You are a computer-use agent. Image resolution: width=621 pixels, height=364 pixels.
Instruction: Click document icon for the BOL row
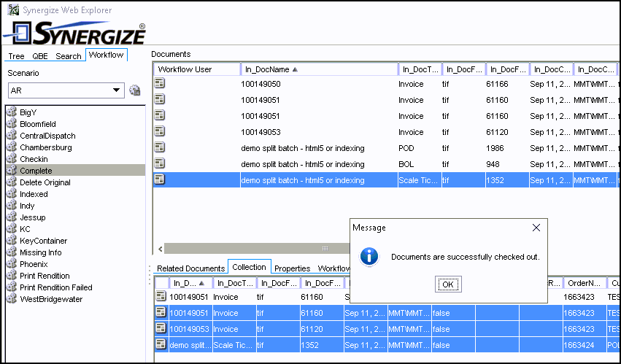[159, 163]
